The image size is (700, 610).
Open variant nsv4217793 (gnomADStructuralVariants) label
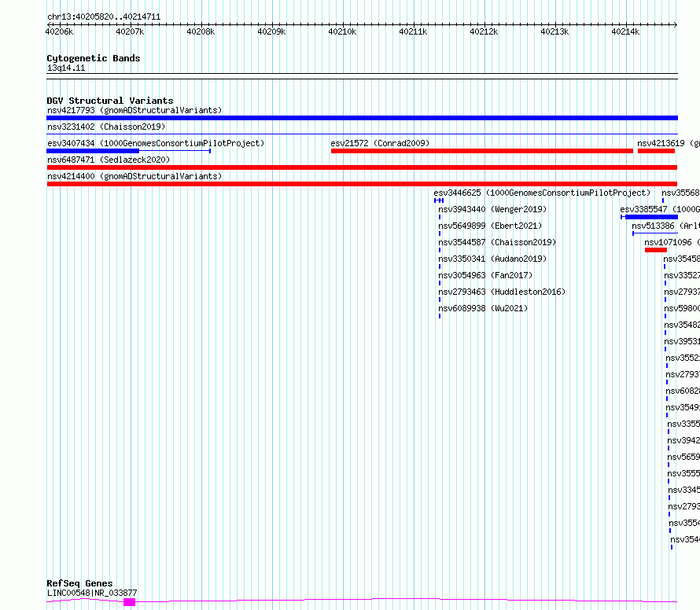point(134,110)
